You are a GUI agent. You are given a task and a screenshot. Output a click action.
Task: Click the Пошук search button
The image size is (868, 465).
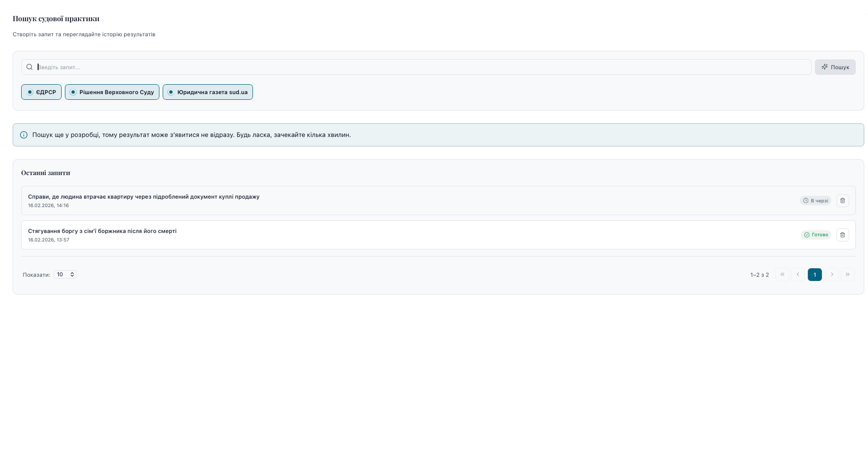[835, 67]
